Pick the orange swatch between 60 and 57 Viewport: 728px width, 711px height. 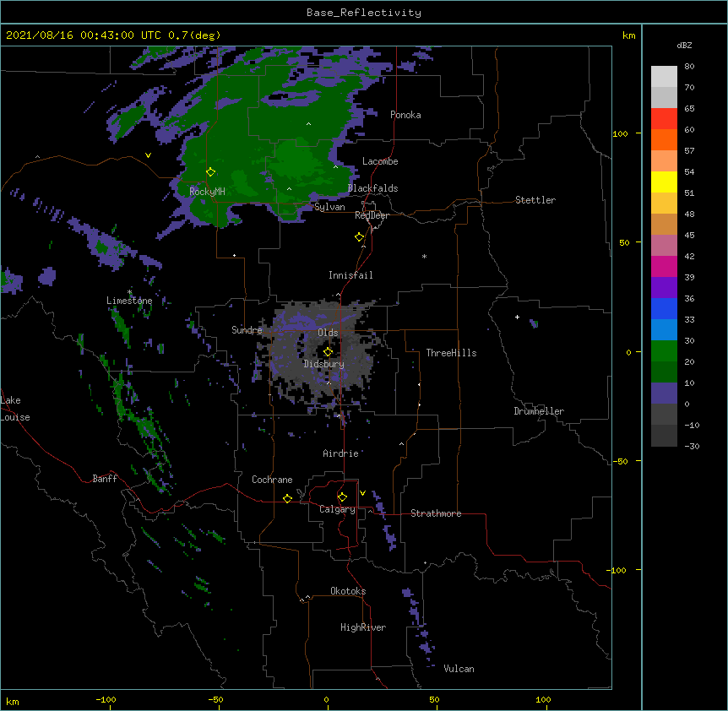(664, 139)
